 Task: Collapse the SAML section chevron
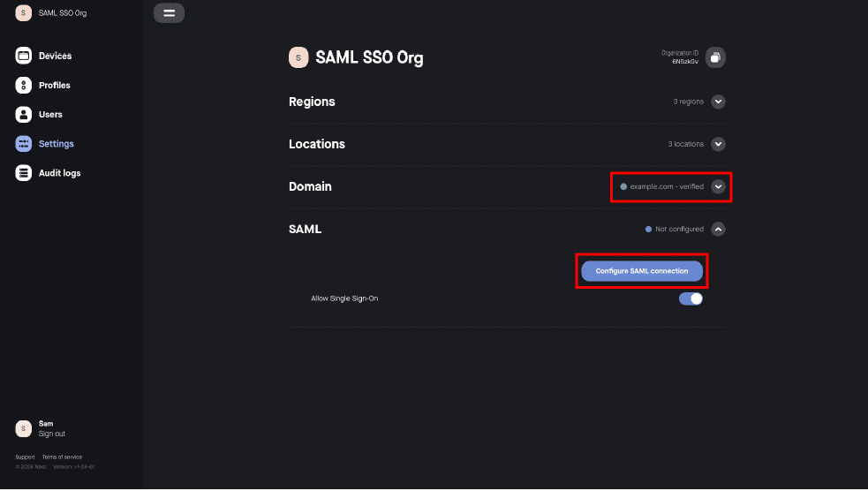pos(718,230)
